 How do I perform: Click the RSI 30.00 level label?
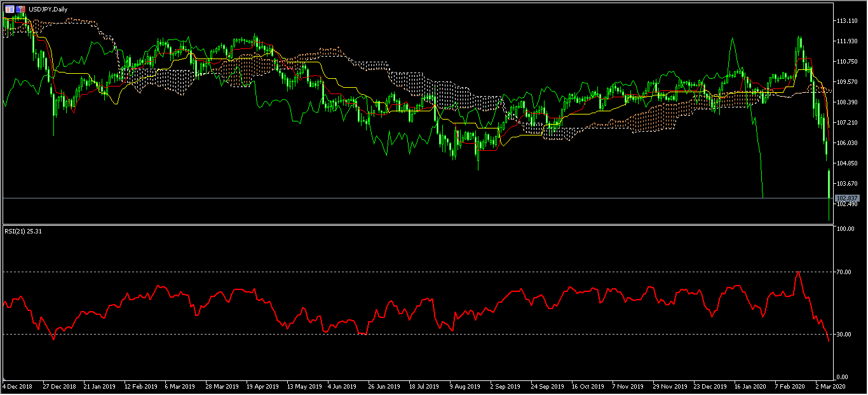[843, 334]
